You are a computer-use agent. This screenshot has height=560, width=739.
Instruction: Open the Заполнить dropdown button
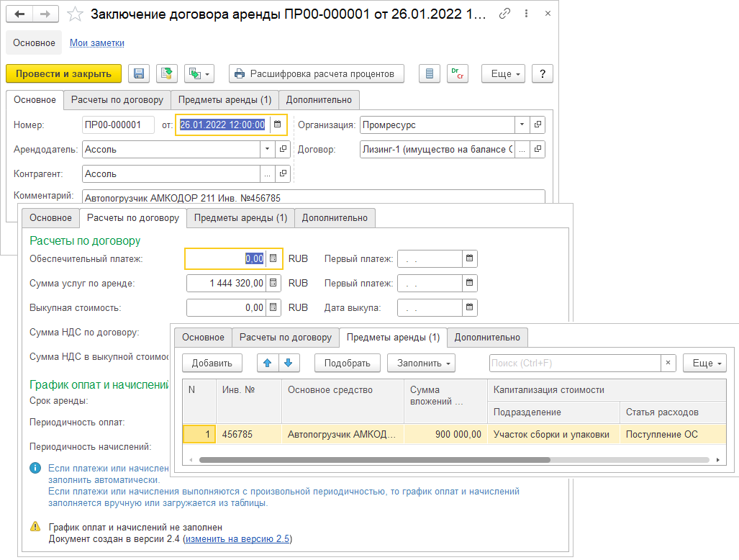pyautogui.click(x=421, y=363)
